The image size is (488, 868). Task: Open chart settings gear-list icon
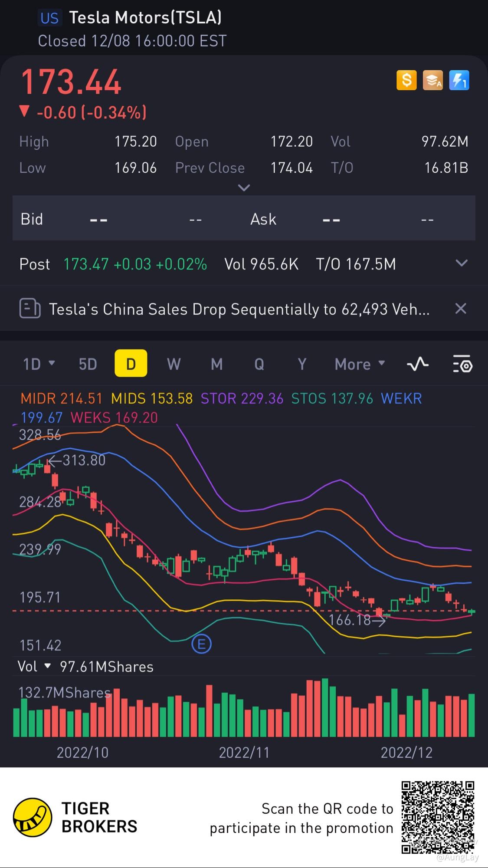(462, 364)
